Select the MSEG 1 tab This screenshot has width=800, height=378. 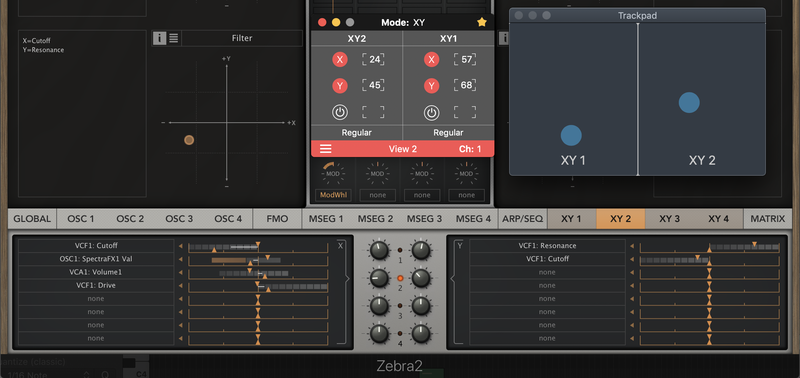coord(326,219)
